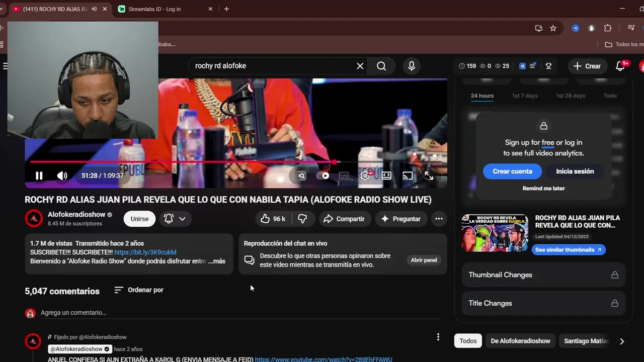644x362 pixels.
Task: Click the progress bar scrubber dot
Action: 334,162
